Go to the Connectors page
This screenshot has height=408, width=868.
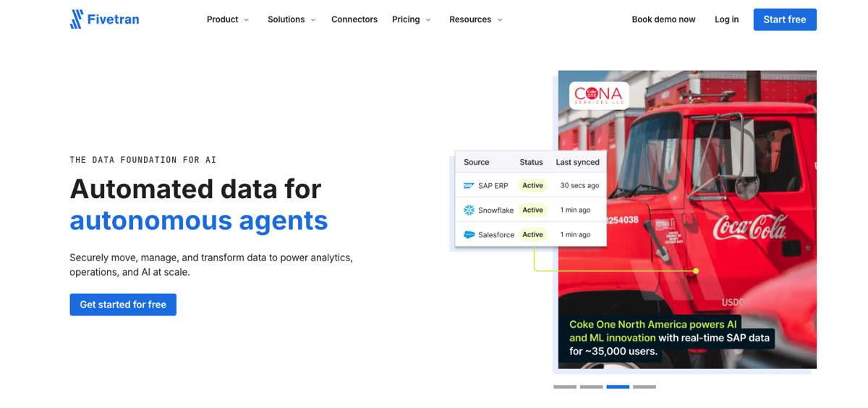tap(354, 20)
